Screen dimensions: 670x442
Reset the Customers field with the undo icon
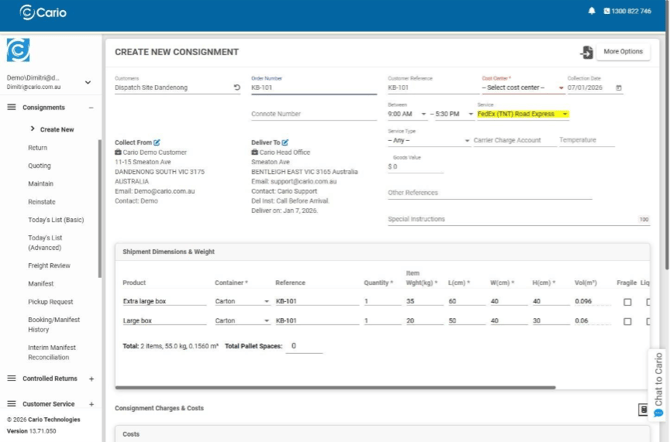click(x=237, y=88)
